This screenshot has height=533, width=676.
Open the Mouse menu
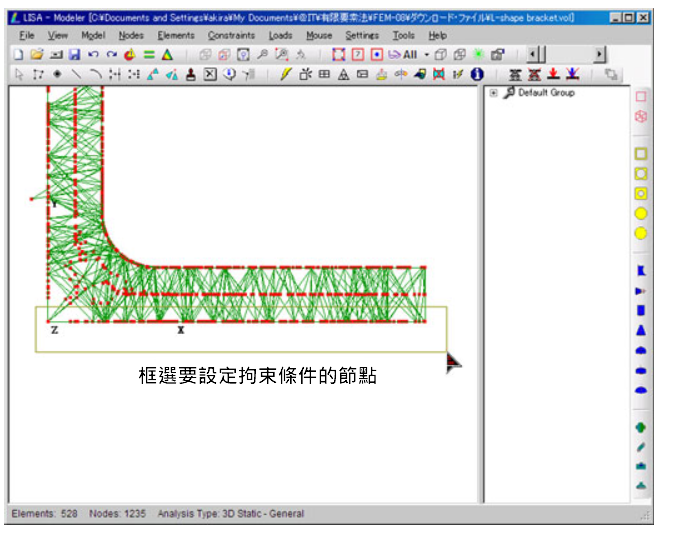[x=319, y=35]
